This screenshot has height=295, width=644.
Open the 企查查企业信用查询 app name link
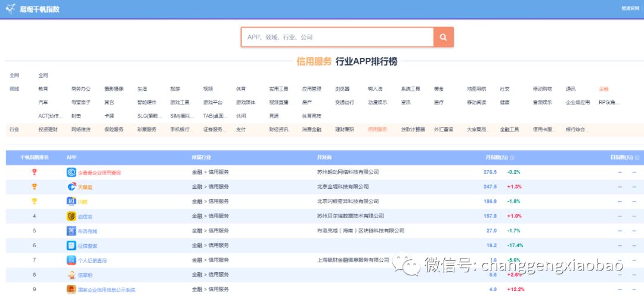pos(100,173)
